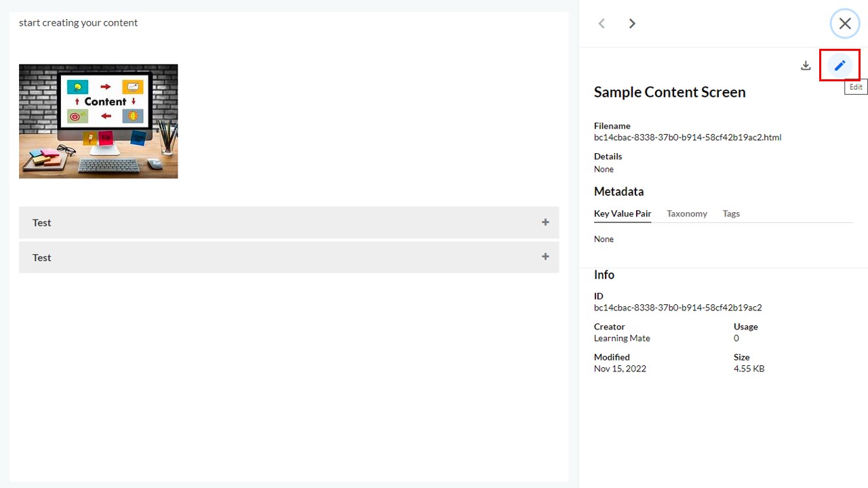Select the Key Value Pair tab
The image size is (868, 488).
click(623, 213)
